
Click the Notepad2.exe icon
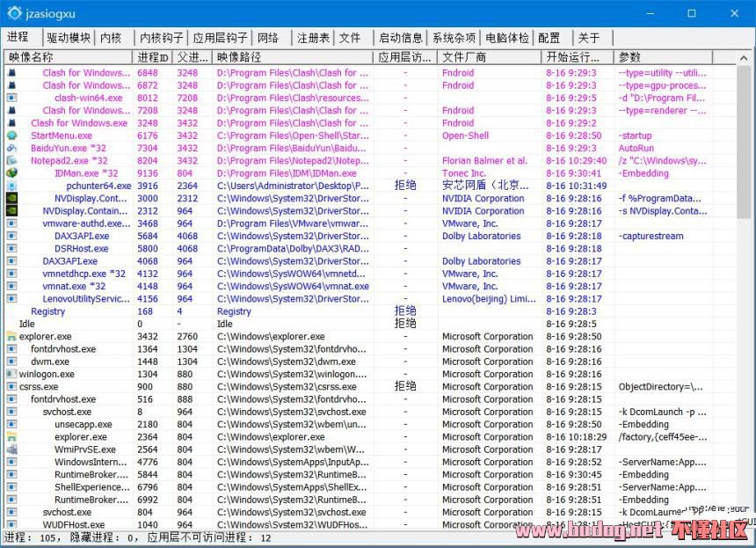click(11, 161)
